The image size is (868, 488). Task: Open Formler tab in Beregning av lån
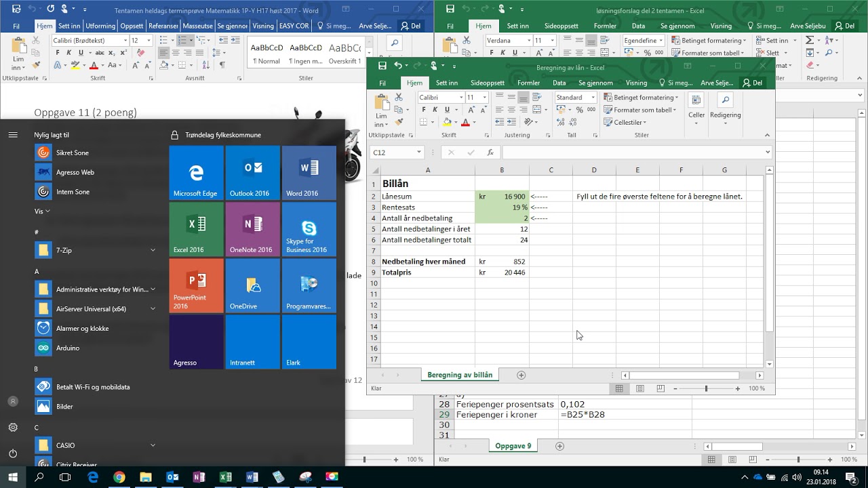(x=529, y=83)
